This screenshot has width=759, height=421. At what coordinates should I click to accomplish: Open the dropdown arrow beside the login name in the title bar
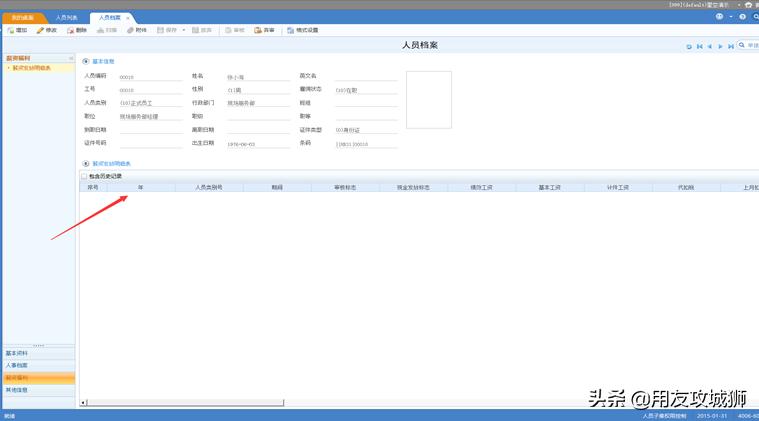[739, 4]
